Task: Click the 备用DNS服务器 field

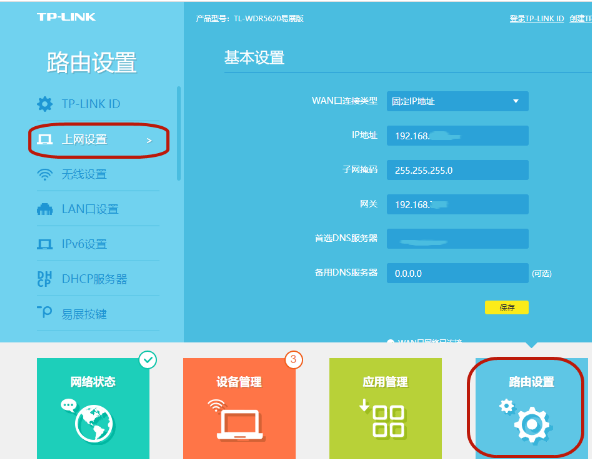Action: (458, 273)
